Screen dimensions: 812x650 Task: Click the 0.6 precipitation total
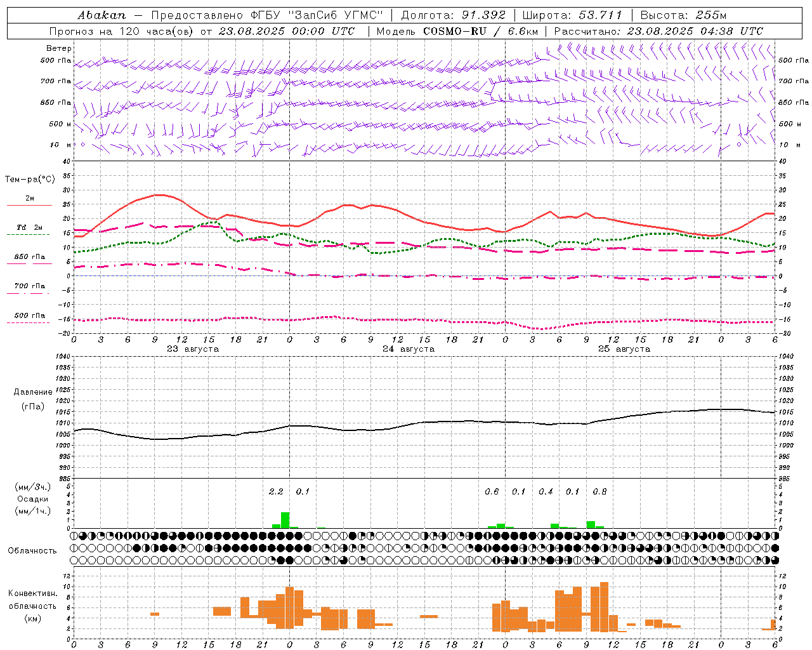click(x=492, y=492)
